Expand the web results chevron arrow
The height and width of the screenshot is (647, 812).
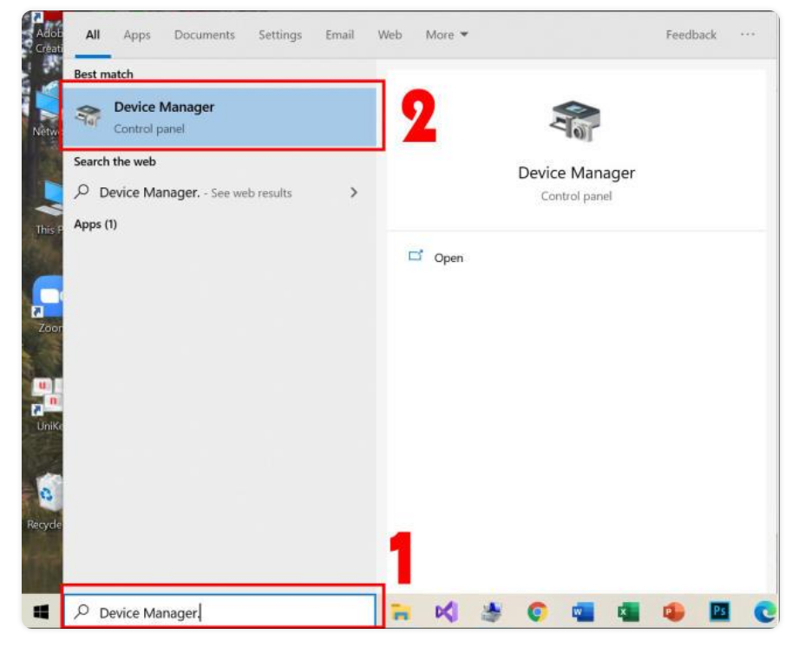click(353, 193)
